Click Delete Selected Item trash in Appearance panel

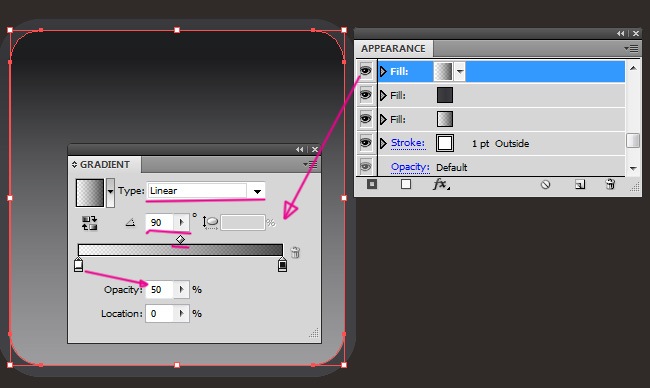click(610, 184)
